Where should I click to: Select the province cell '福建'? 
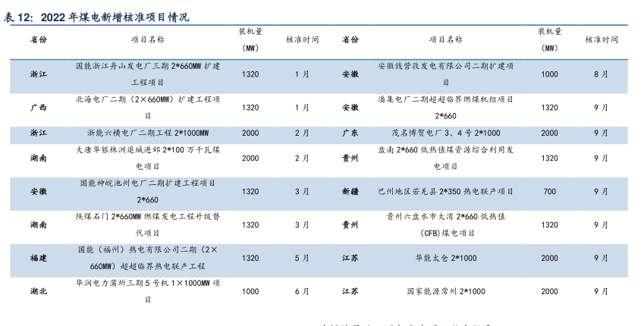(38, 258)
